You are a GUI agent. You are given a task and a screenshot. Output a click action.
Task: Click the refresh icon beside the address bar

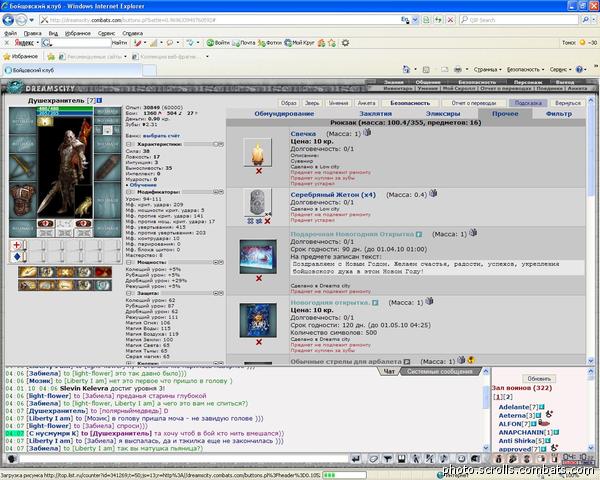tap(438, 20)
